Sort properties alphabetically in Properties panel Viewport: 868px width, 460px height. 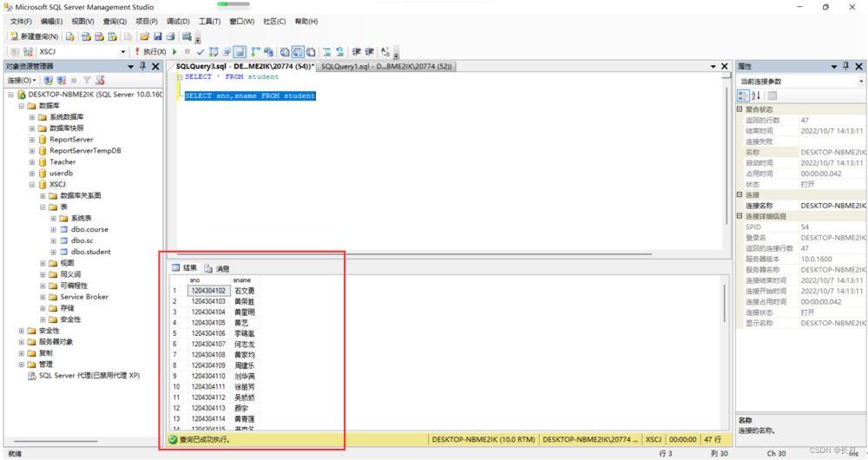click(x=756, y=95)
